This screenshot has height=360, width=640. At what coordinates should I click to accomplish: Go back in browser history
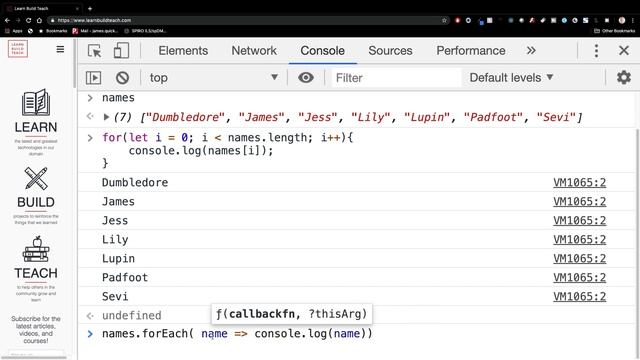[x=7, y=20]
